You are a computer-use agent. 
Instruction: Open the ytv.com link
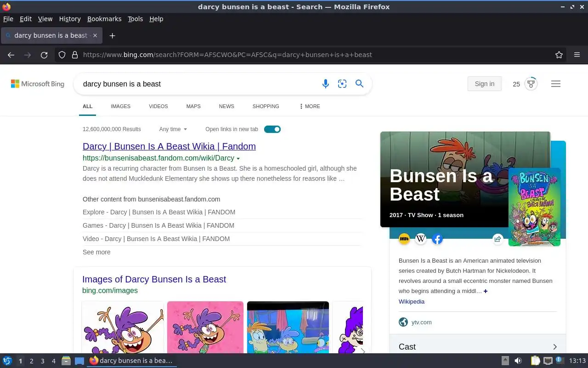click(x=421, y=322)
